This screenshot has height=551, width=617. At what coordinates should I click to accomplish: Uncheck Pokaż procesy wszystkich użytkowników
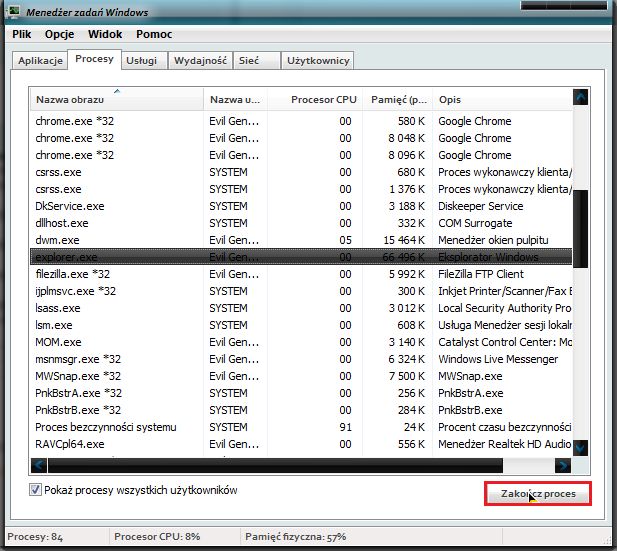point(35,490)
